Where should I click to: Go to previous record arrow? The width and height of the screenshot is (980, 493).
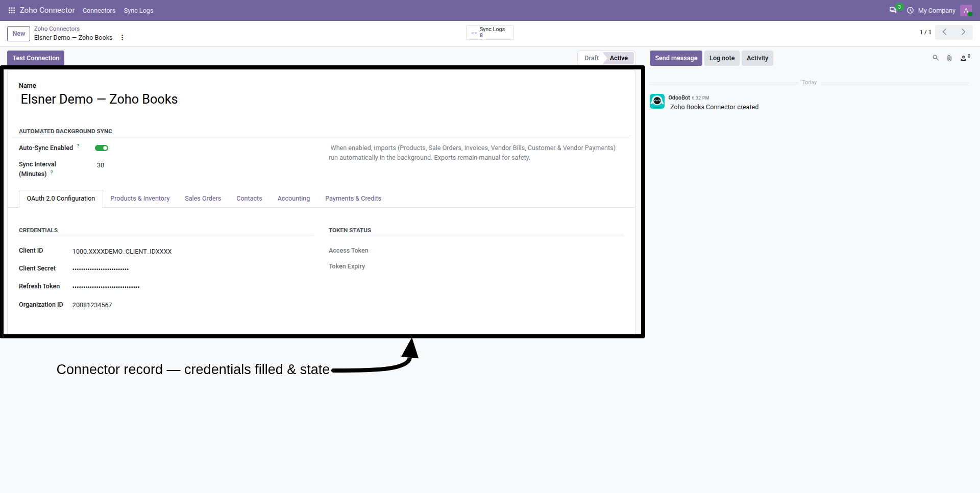point(944,32)
